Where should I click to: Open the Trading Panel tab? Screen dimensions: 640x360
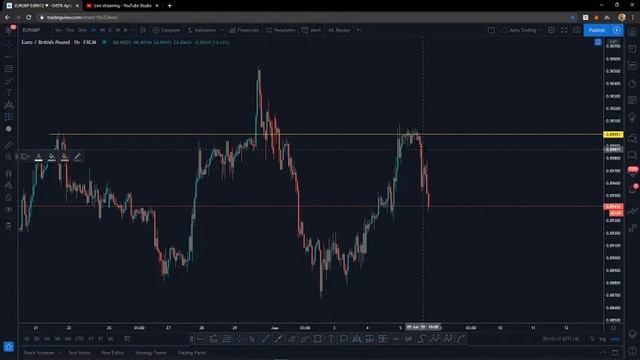click(191, 353)
